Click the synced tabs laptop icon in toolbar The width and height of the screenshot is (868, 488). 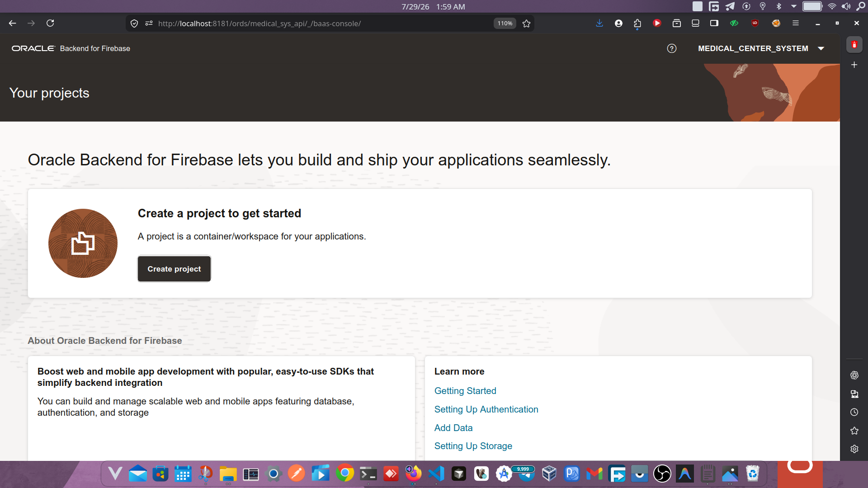pos(695,23)
